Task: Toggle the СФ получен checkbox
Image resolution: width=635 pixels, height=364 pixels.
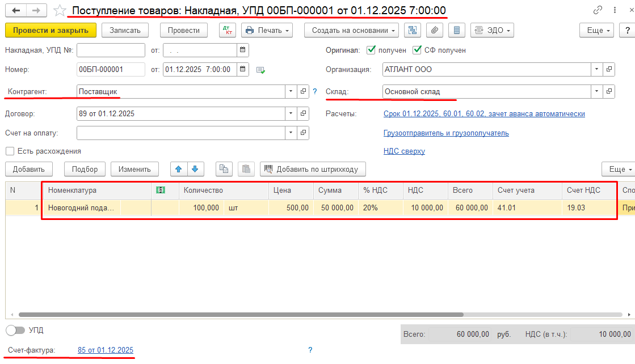Action: click(x=418, y=50)
